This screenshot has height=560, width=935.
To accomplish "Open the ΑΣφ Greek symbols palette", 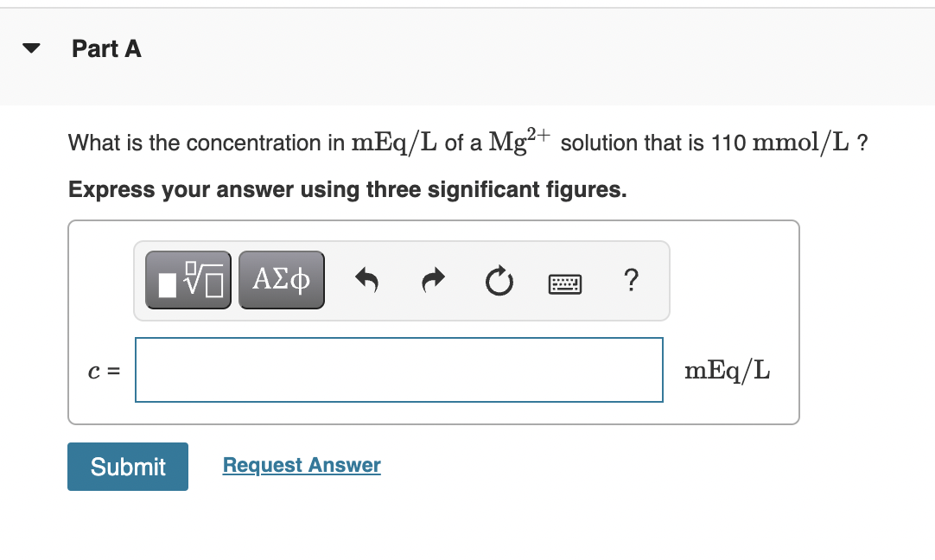I will 281,279.
